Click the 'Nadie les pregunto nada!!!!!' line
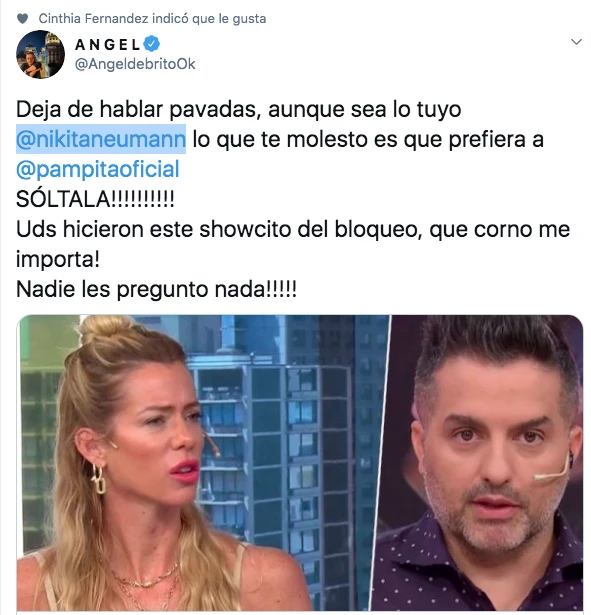 [x=156, y=289]
